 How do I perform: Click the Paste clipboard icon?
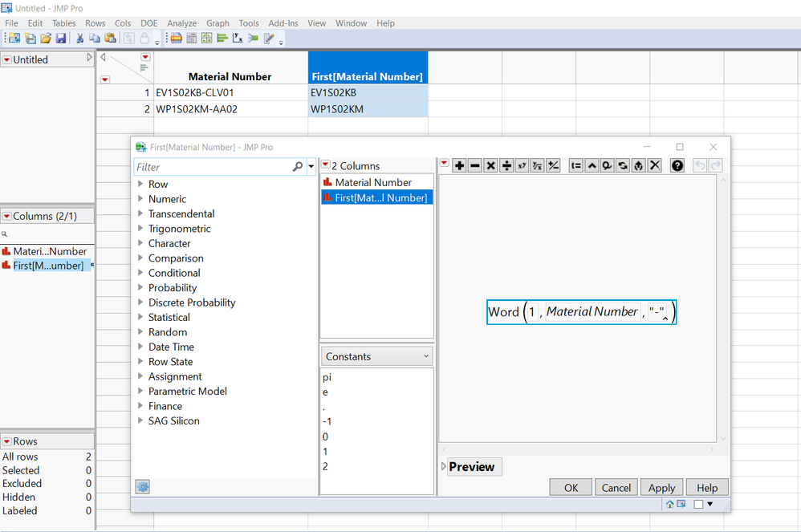pos(110,38)
